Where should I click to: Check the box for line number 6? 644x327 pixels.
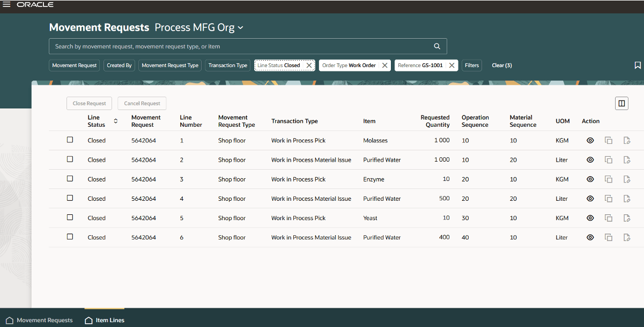(70, 236)
